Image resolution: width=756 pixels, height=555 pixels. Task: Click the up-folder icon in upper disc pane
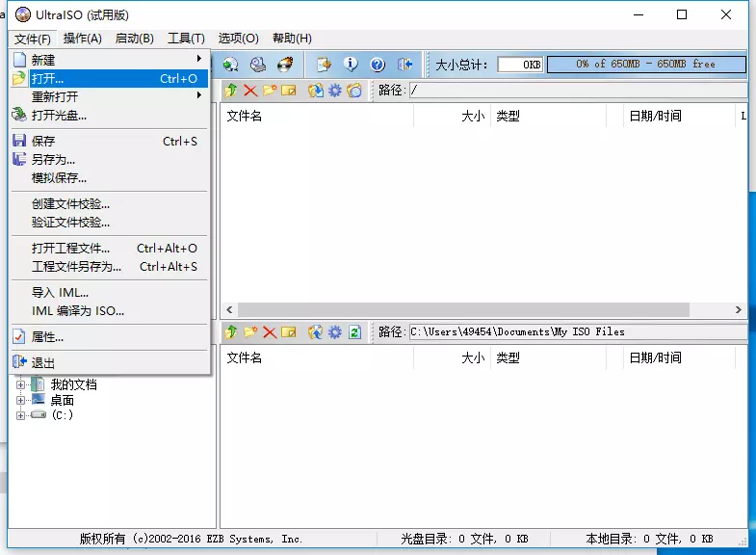click(231, 91)
